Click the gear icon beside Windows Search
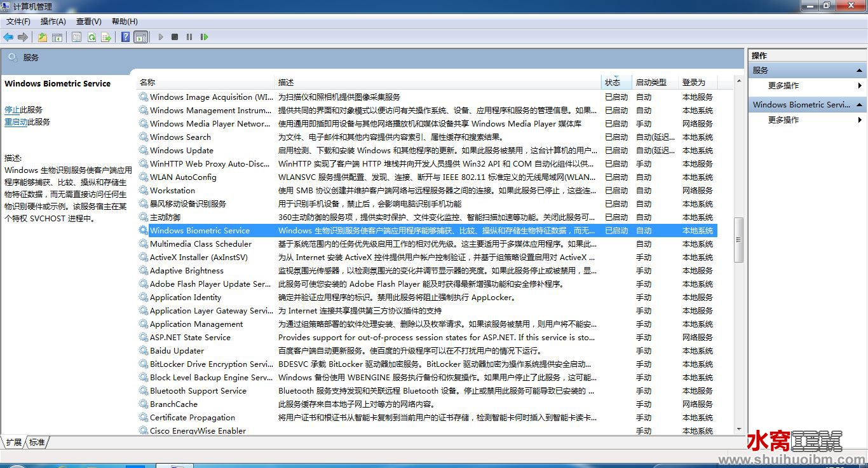 point(144,137)
